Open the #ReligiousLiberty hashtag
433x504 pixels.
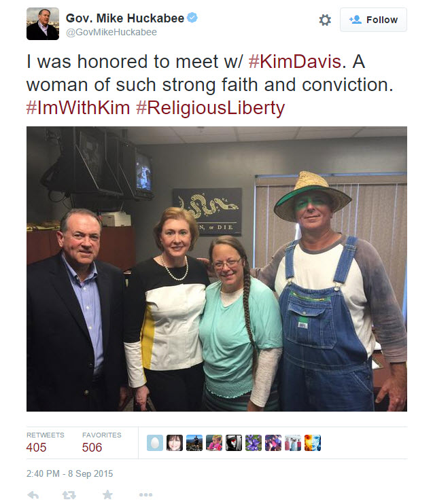(x=211, y=108)
